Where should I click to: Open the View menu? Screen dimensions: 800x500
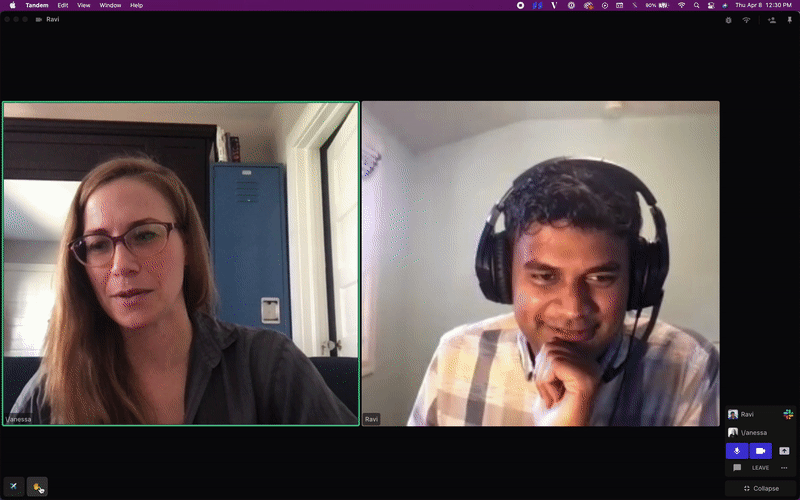coord(83,5)
